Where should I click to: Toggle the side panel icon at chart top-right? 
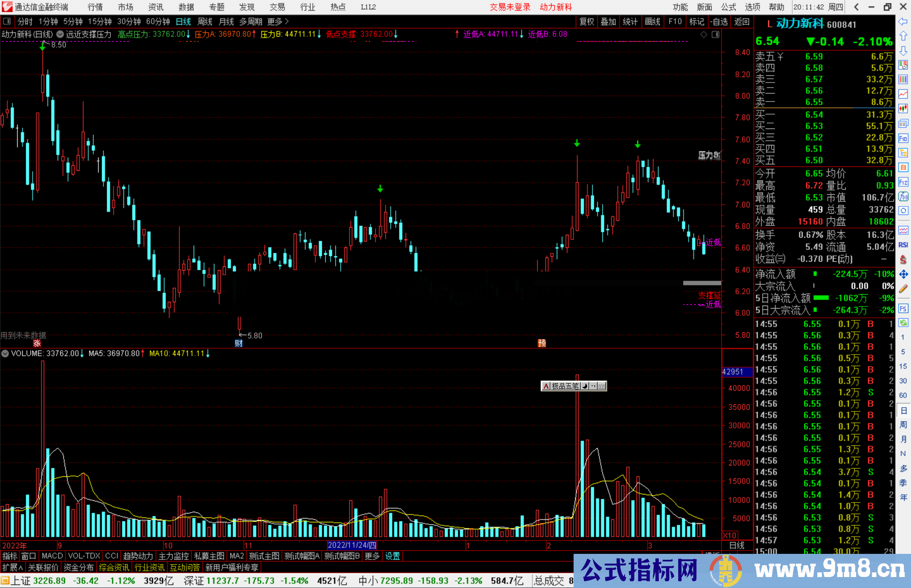point(715,35)
